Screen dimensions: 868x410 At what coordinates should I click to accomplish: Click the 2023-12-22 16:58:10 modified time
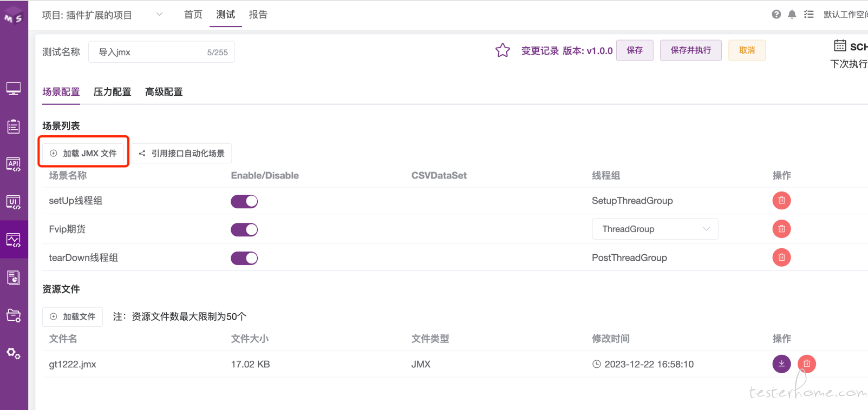pyautogui.click(x=649, y=365)
